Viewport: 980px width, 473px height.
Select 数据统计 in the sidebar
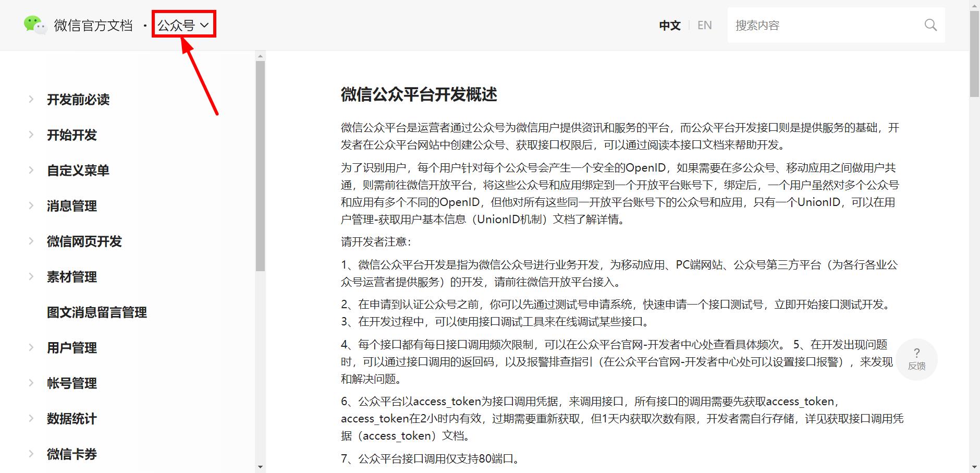pos(71,418)
